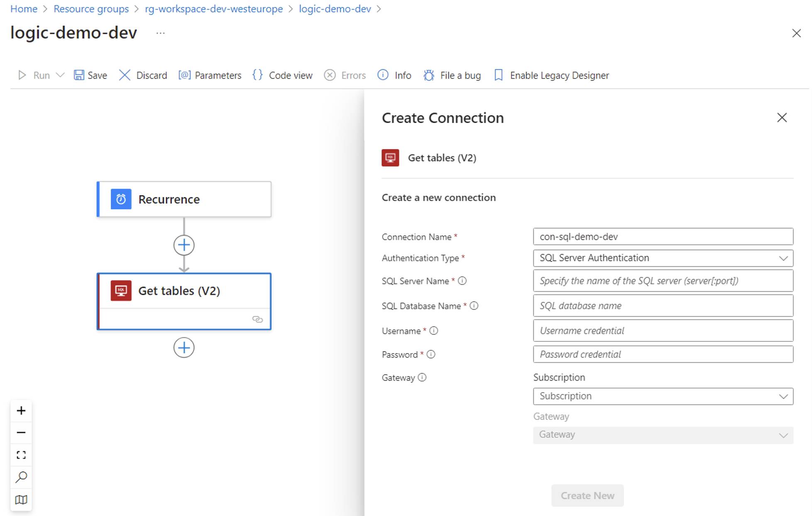This screenshot has width=812, height=516.
Task: Switch to Code view
Action: coord(282,75)
